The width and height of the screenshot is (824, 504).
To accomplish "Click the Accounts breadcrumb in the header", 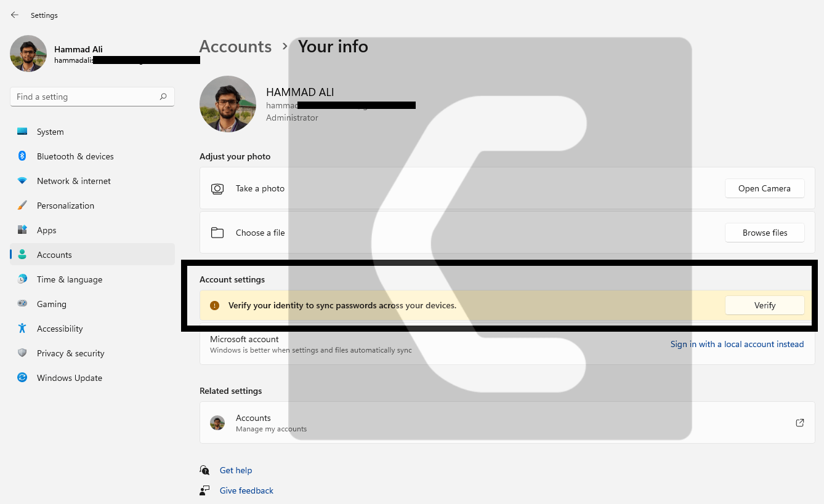I will [x=235, y=47].
